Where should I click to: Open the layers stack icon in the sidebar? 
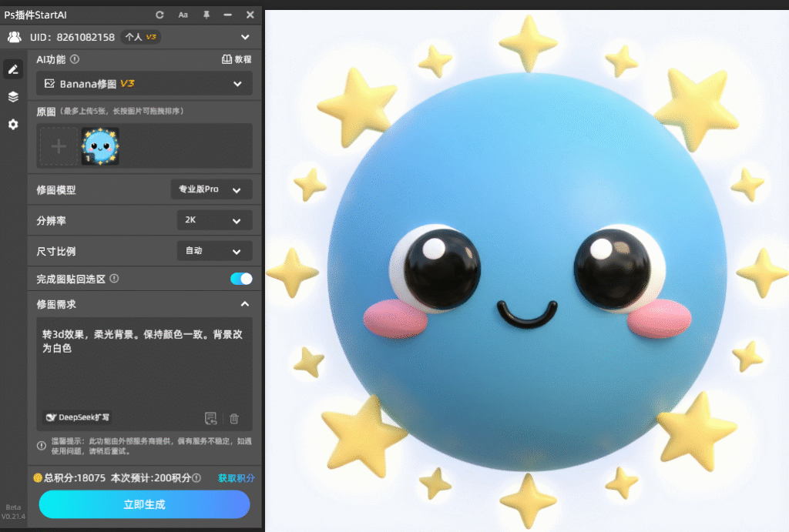[13, 97]
